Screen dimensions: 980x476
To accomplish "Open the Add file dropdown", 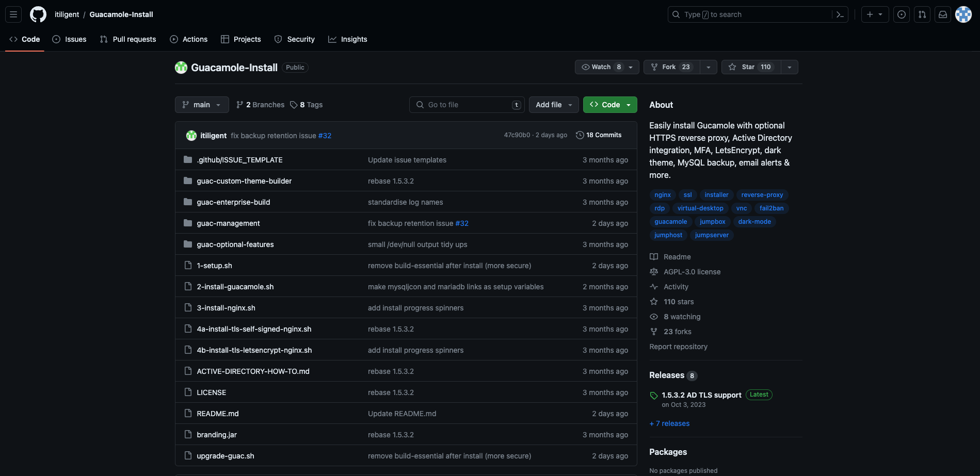I will [554, 105].
